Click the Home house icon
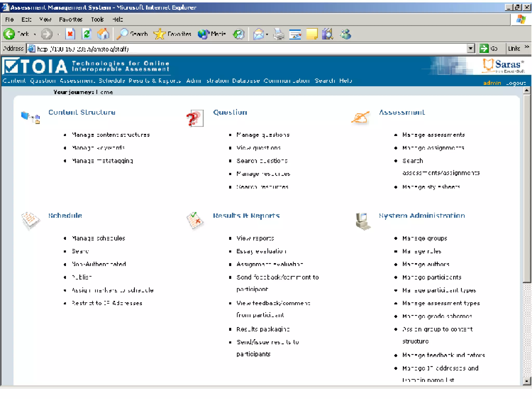Screen dimensions: 532x399 [x=103, y=34]
